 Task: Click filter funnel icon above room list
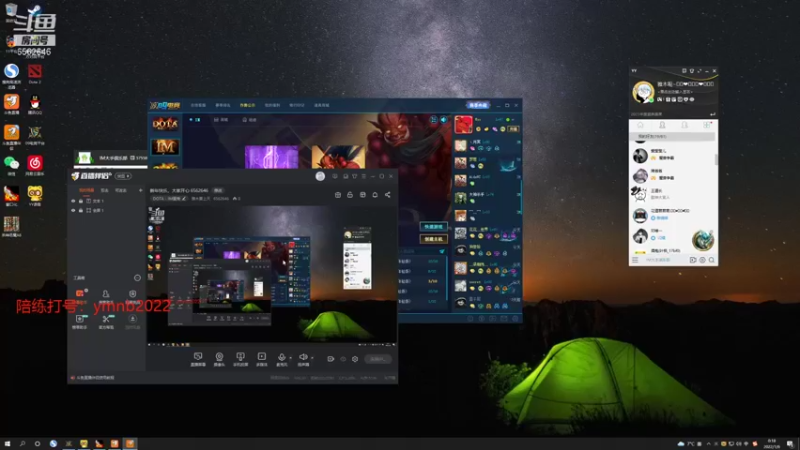click(x=442, y=251)
